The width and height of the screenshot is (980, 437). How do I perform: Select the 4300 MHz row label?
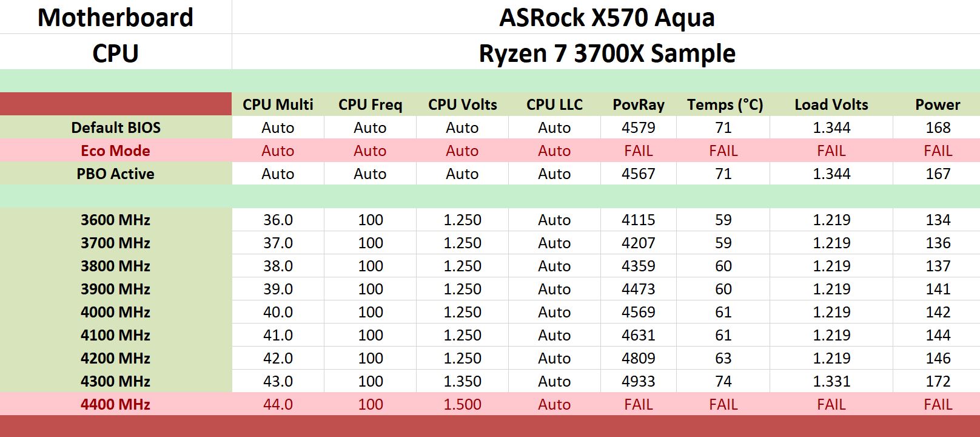[x=115, y=381]
